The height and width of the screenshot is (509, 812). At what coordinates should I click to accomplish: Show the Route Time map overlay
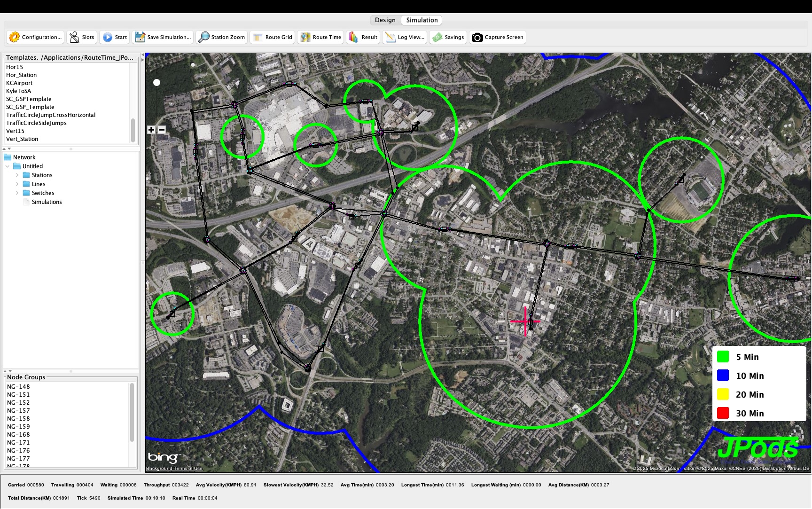[x=305, y=37]
